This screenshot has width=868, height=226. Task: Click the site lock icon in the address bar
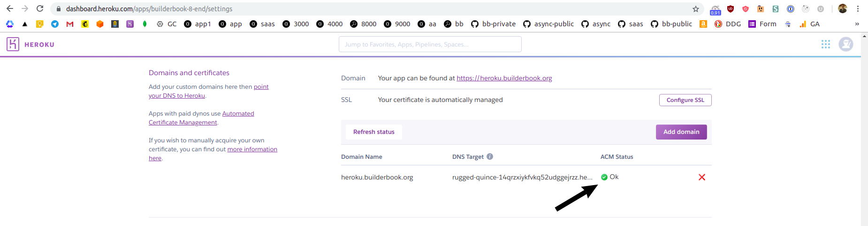click(58, 9)
